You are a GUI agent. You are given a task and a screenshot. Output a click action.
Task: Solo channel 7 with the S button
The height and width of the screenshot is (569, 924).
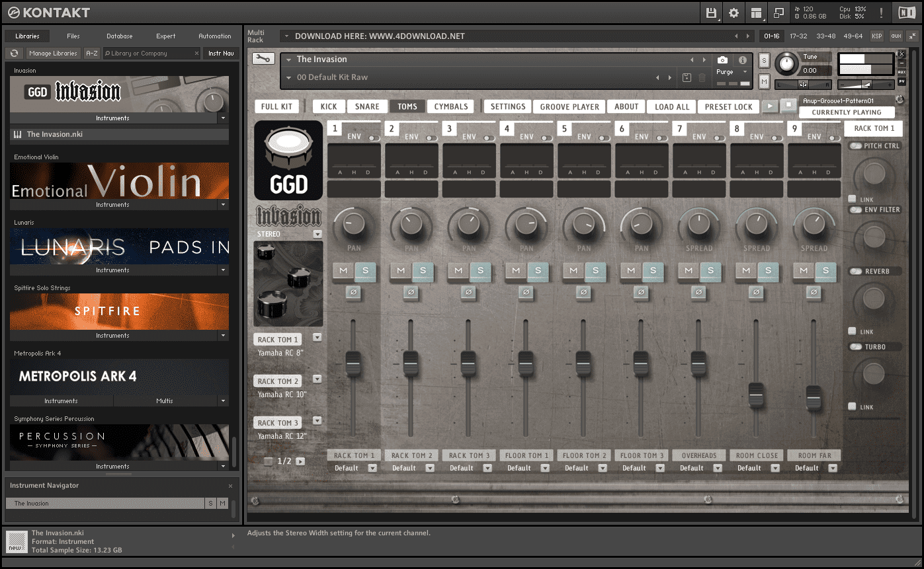(x=710, y=270)
